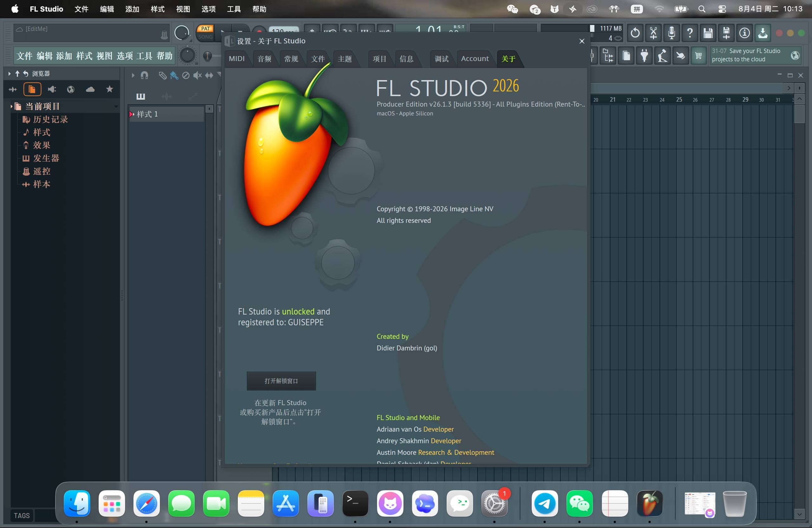Click the undo history icon in toolbar

[635, 33]
